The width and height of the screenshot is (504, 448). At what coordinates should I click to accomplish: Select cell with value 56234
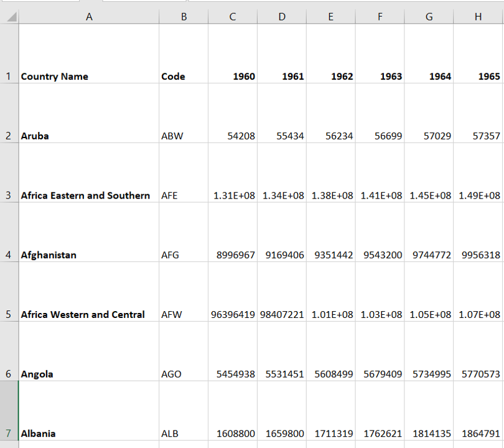[x=331, y=113]
